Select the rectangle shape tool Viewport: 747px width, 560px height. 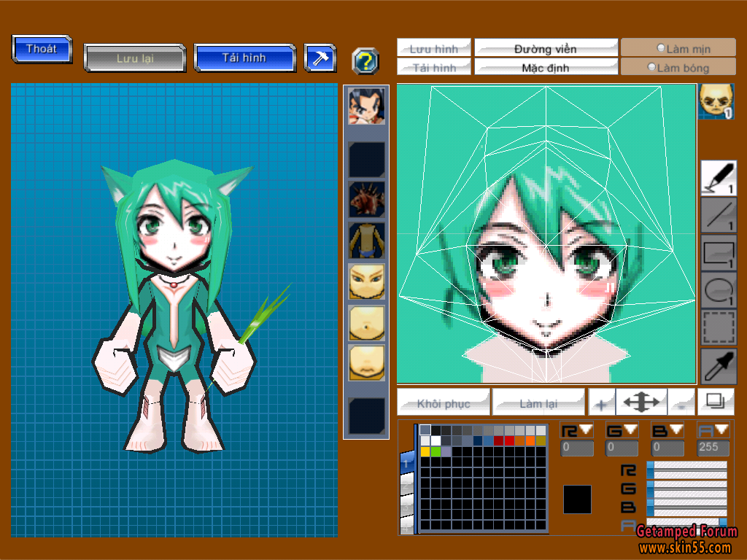pyautogui.click(x=719, y=252)
